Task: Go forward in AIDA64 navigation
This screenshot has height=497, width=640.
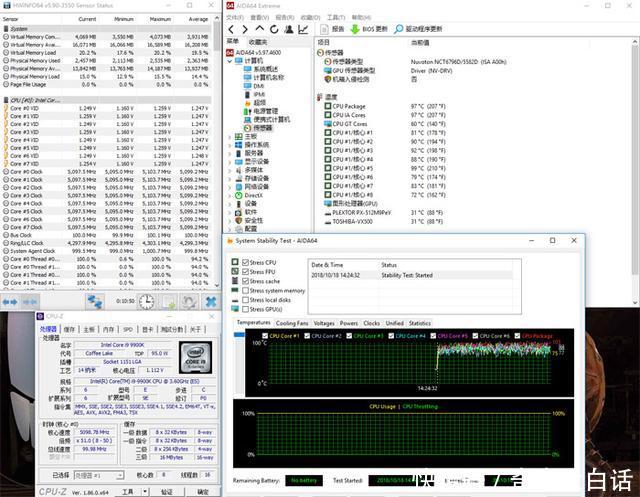Action: pos(245,29)
